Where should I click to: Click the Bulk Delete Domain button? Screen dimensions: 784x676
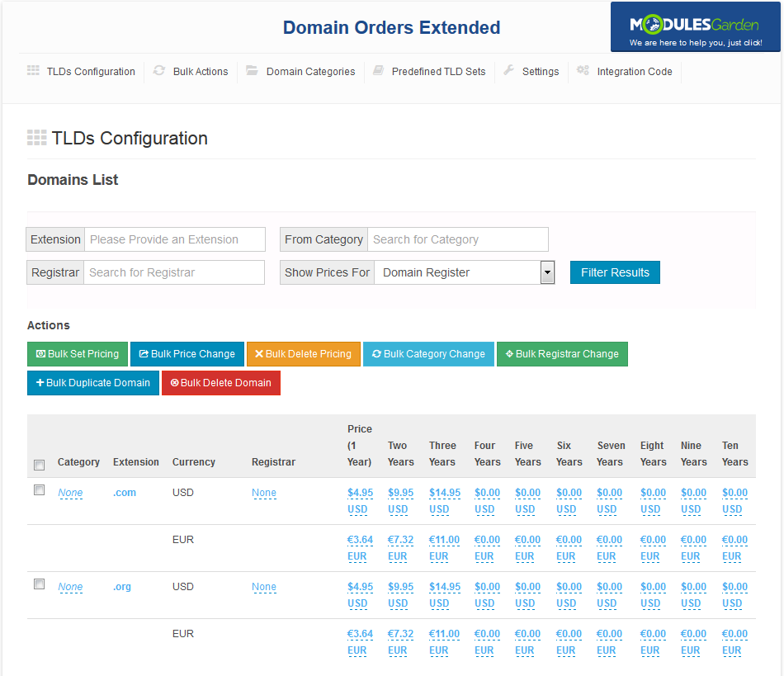click(221, 383)
